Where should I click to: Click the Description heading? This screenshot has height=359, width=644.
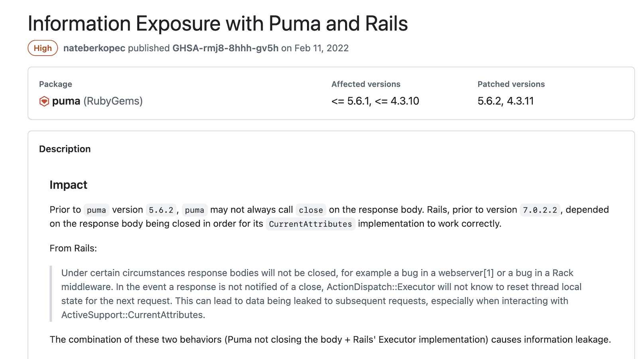65,149
